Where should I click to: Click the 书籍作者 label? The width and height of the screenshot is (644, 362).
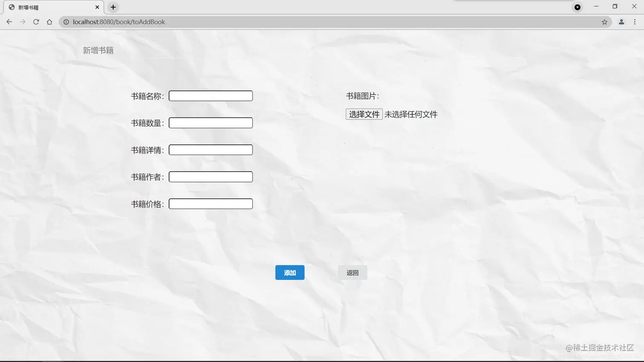[147, 177]
